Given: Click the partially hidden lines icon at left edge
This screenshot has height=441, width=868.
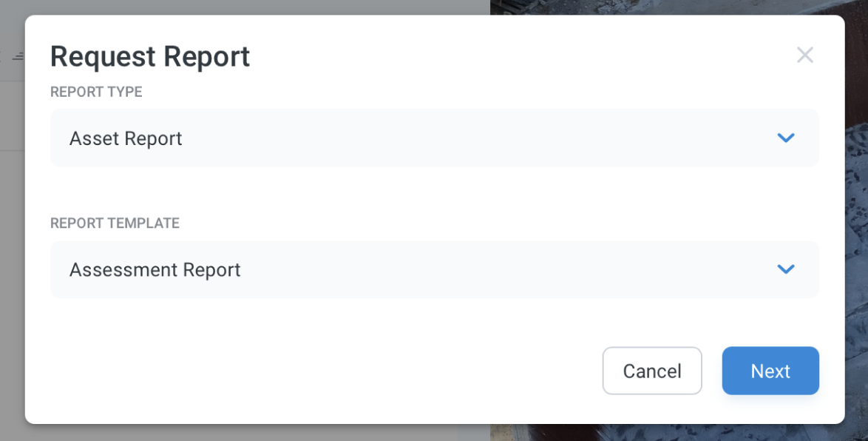Looking at the screenshot, I should click(18, 56).
